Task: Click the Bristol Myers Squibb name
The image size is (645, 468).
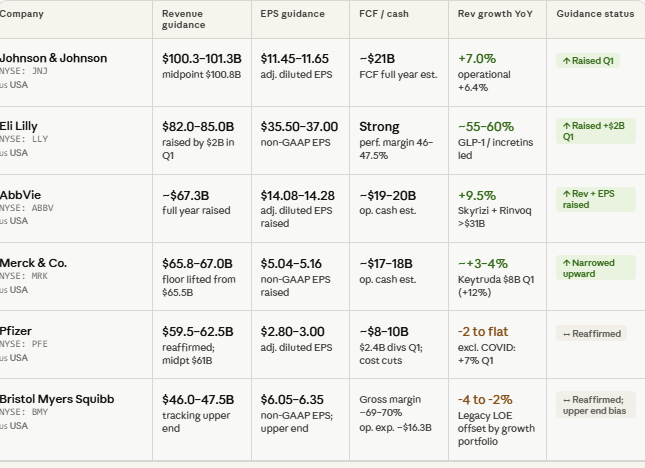Action: click(x=57, y=399)
